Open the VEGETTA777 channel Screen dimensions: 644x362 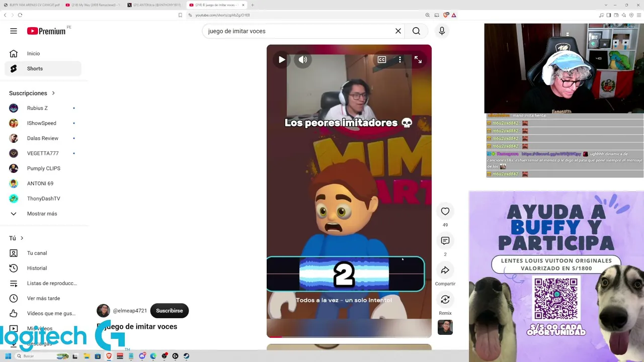click(x=43, y=153)
